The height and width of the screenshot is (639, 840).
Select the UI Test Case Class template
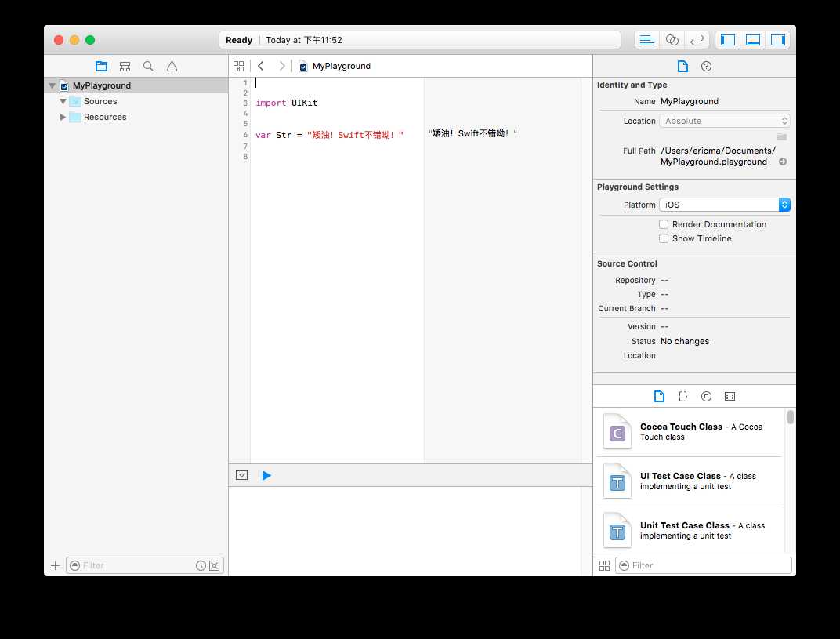(x=690, y=481)
